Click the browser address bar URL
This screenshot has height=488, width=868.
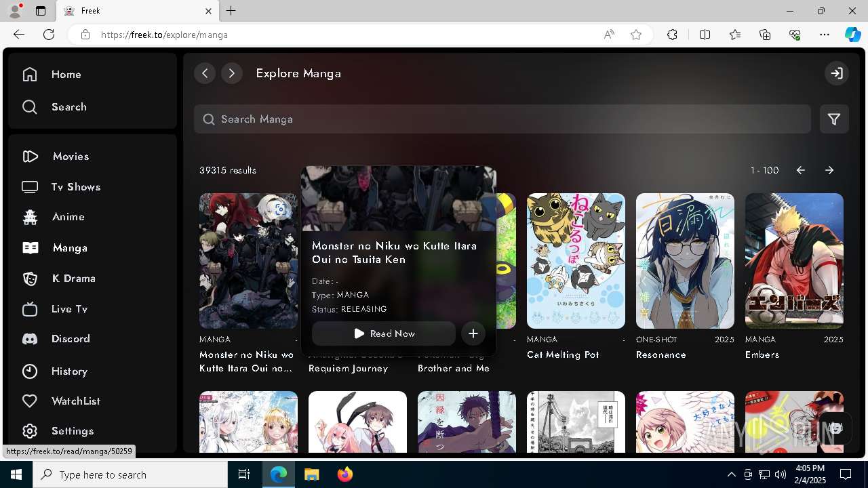[164, 35]
